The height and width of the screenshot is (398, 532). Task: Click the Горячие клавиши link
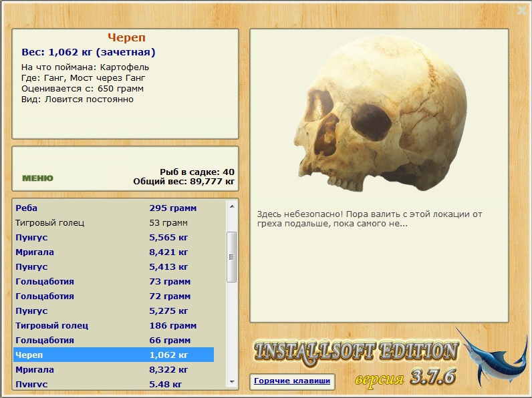tap(292, 381)
